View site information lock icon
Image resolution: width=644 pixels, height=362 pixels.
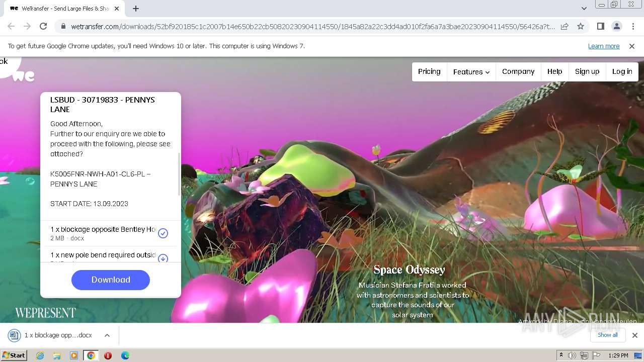(x=63, y=26)
